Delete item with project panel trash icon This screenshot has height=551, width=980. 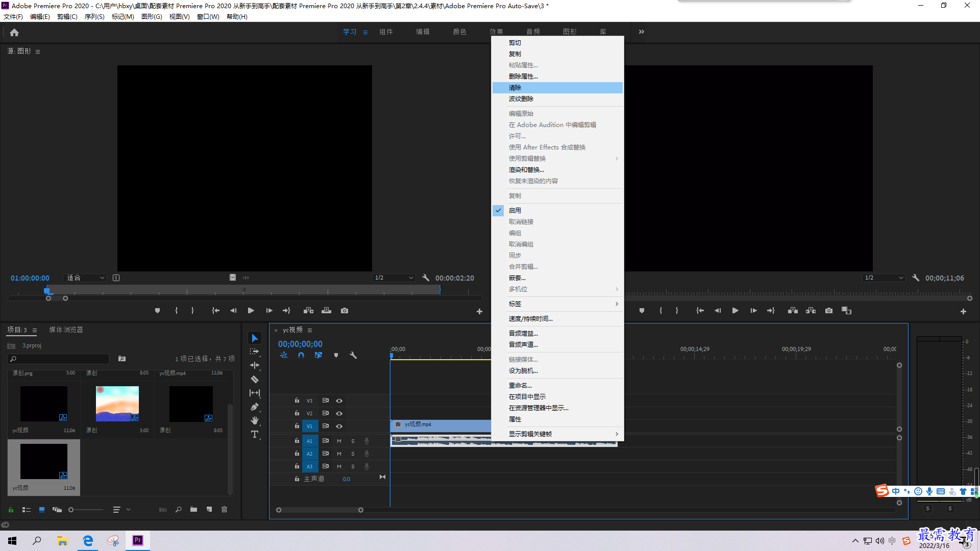point(224,509)
